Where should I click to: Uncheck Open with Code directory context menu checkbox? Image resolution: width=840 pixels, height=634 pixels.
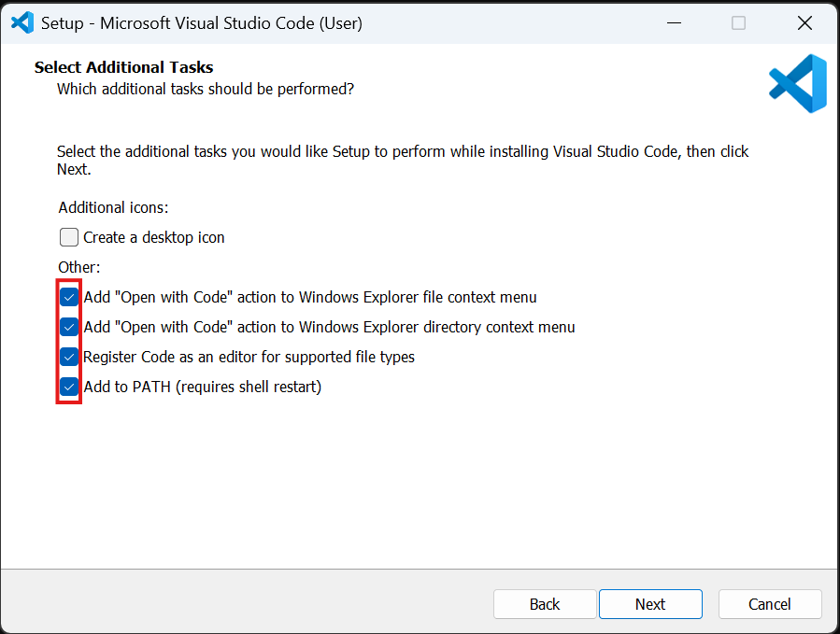tap(69, 327)
